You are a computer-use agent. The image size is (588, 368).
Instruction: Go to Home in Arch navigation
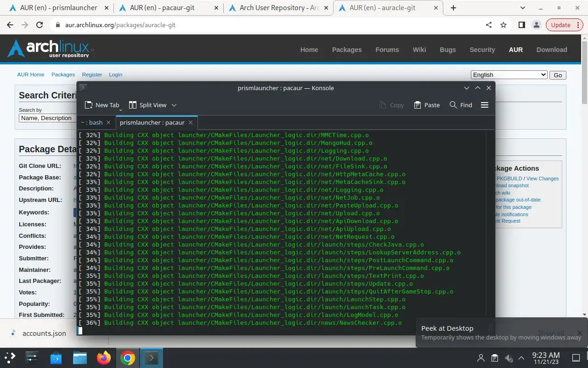309,50
